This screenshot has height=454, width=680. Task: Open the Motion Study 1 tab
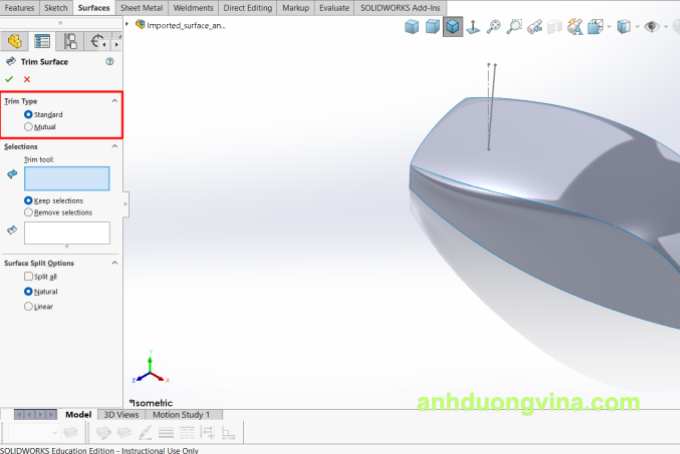[x=181, y=414]
